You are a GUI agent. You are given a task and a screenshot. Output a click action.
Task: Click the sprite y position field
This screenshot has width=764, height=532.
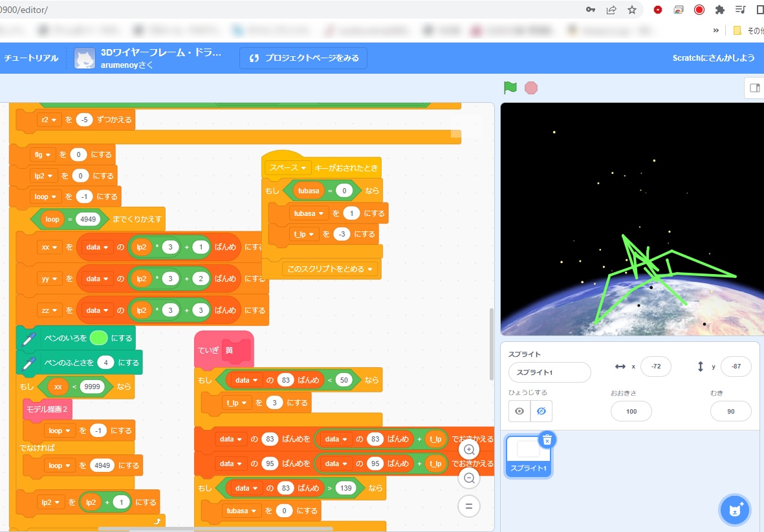pos(736,367)
